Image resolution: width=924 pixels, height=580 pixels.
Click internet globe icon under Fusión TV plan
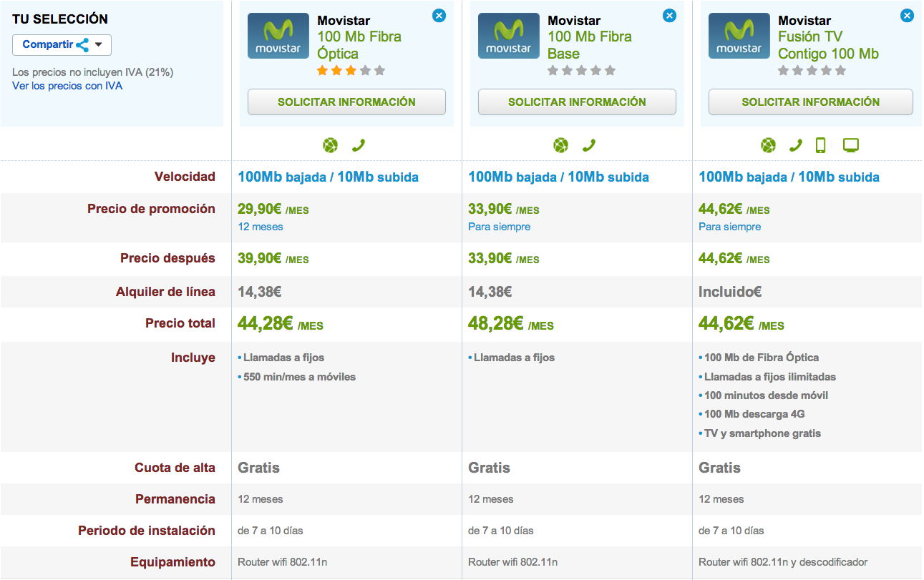[768, 146]
